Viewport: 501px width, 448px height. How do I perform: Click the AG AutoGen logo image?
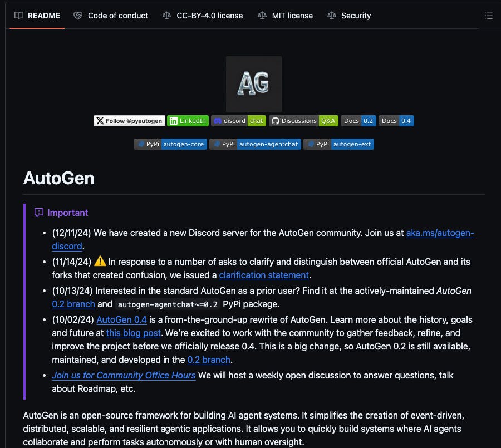[254, 84]
